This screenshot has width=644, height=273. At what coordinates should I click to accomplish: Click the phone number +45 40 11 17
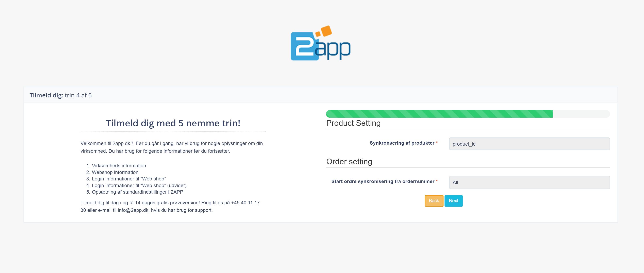[x=245, y=203]
